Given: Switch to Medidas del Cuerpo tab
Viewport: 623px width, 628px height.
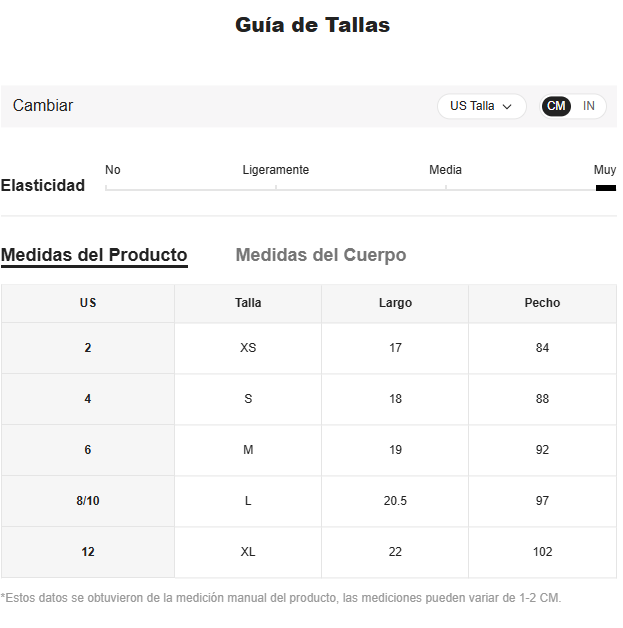Looking at the screenshot, I should 321,255.
